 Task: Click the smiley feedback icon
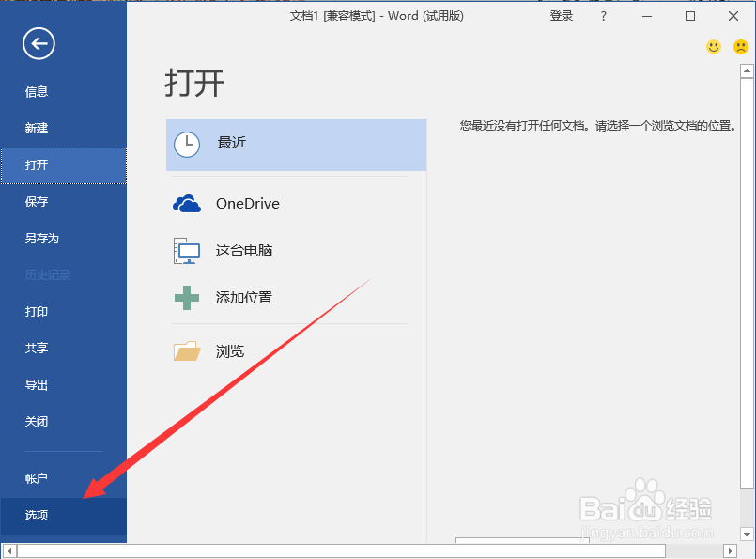[714, 46]
